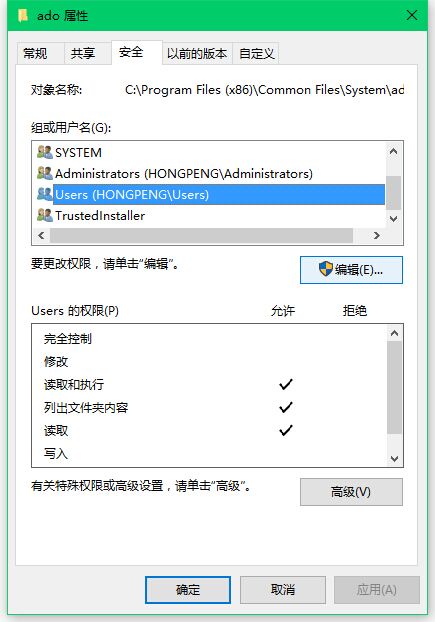Close the ado 属性 dialog
435x622 pixels.
pyautogui.click(x=412, y=15)
